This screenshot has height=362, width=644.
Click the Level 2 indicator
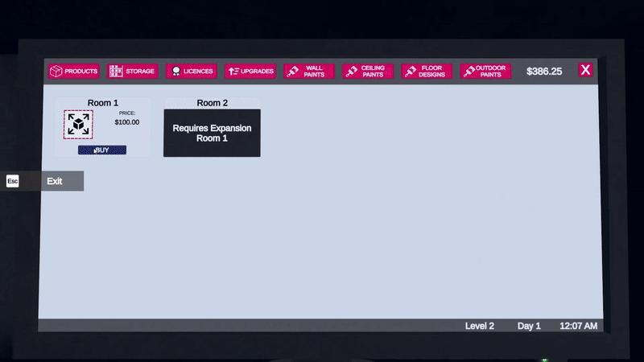point(480,326)
